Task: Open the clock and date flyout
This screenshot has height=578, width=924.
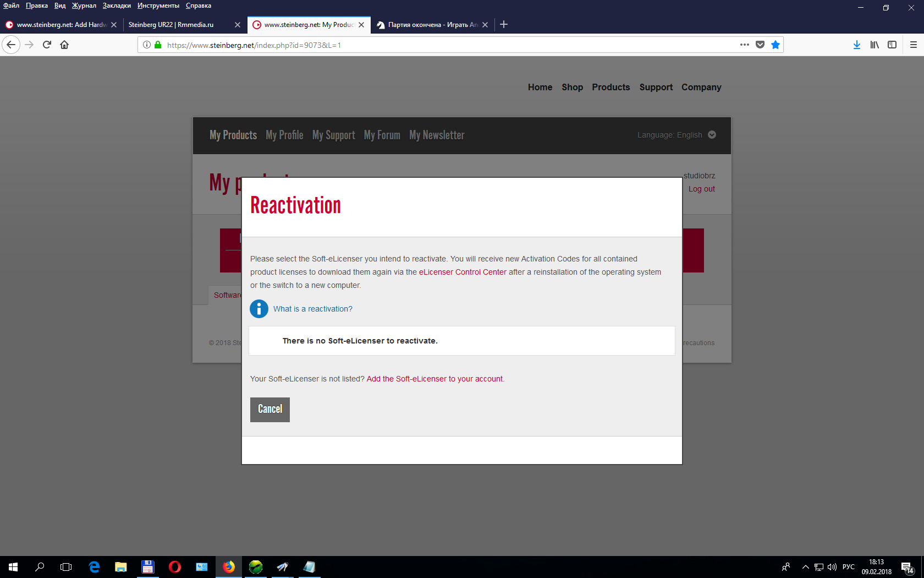Action: (x=877, y=567)
